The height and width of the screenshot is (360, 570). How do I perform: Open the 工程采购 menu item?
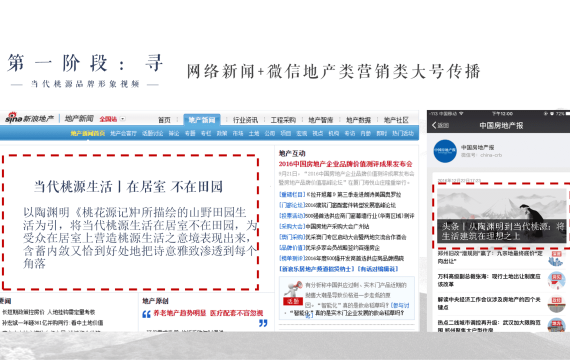click(283, 120)
